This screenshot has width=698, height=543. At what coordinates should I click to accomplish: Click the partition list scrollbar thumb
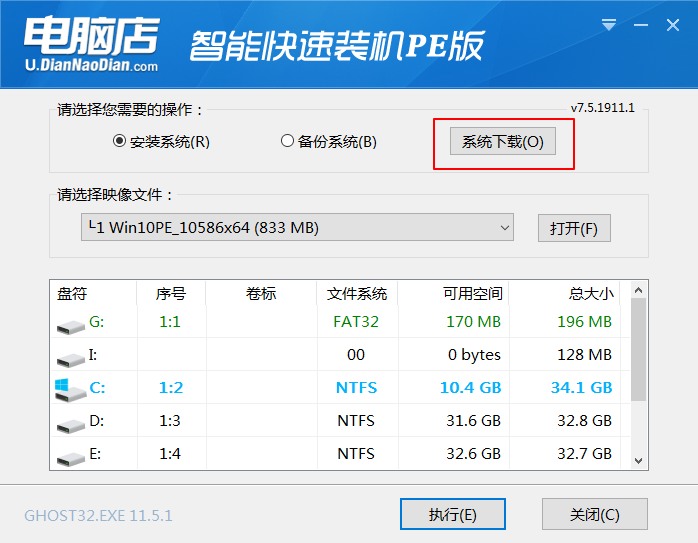tap(638, 349)
